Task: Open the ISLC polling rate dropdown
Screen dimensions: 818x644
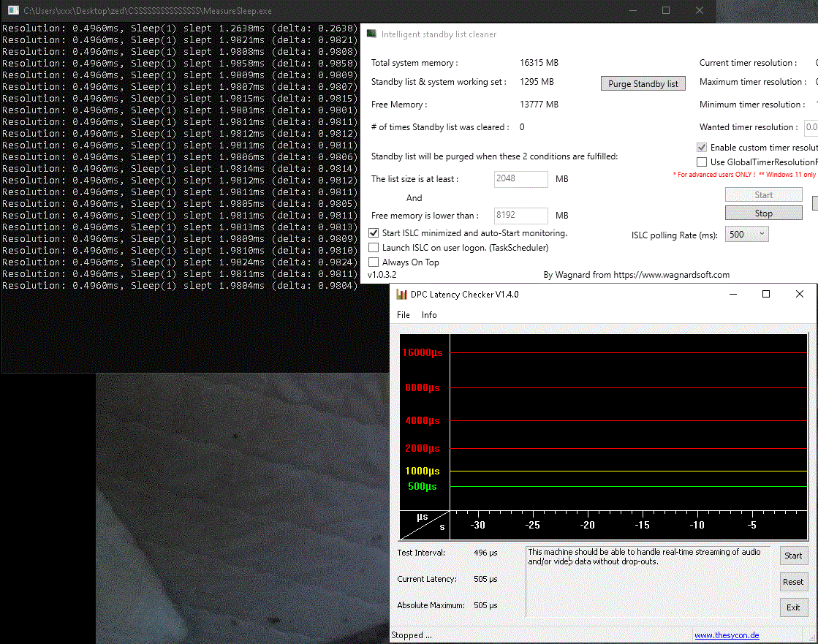Action: point(746,235)
